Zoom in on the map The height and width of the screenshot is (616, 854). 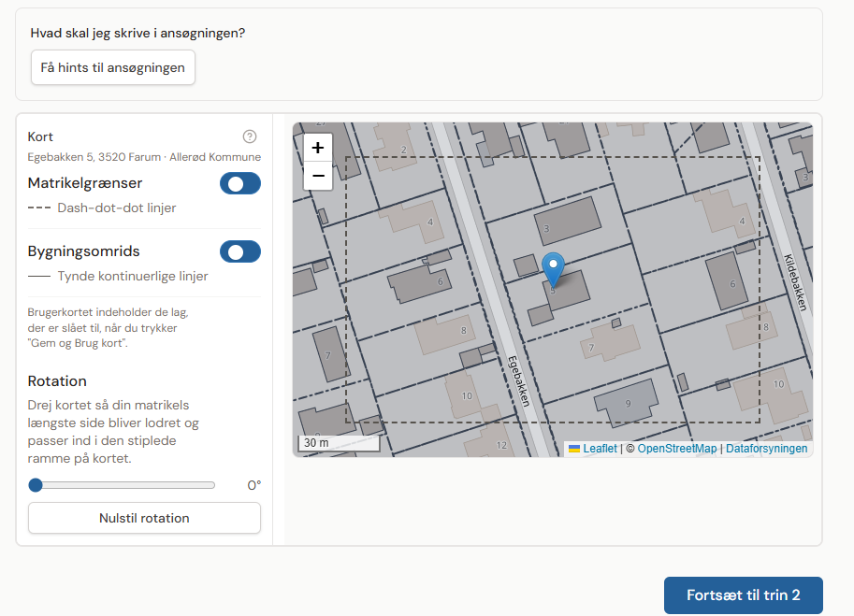point(318,148)
